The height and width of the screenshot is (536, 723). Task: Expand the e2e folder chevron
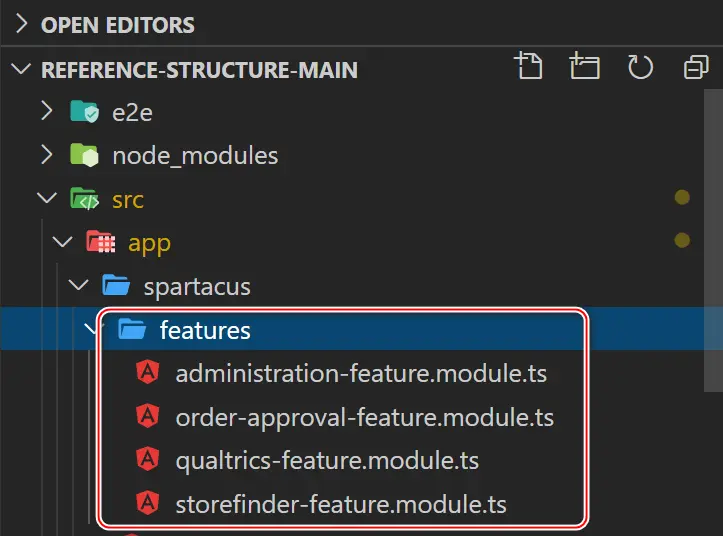[x=46, y=112]
